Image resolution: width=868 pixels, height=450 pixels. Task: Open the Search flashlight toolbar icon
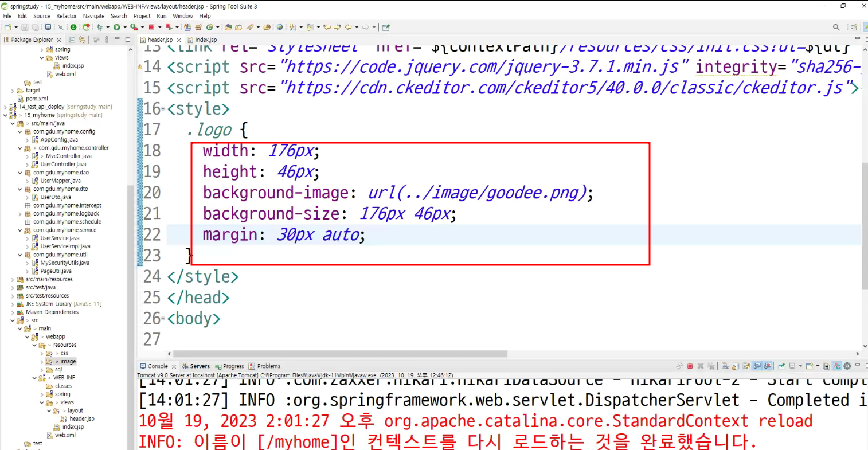point(250,27)
